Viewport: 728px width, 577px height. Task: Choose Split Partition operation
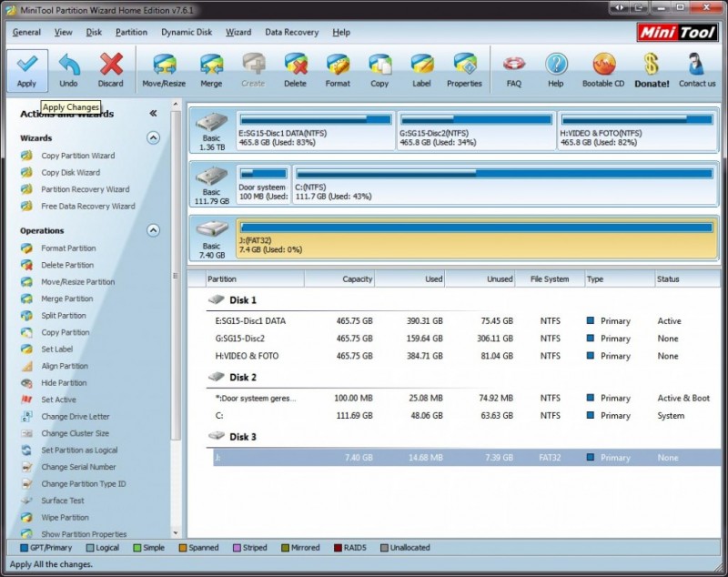click(63, 316)
